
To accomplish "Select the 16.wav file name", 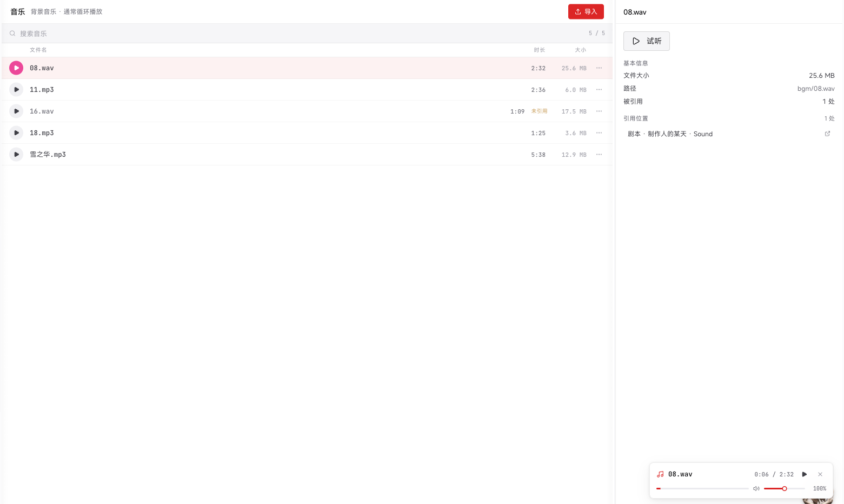I will 42,111.
